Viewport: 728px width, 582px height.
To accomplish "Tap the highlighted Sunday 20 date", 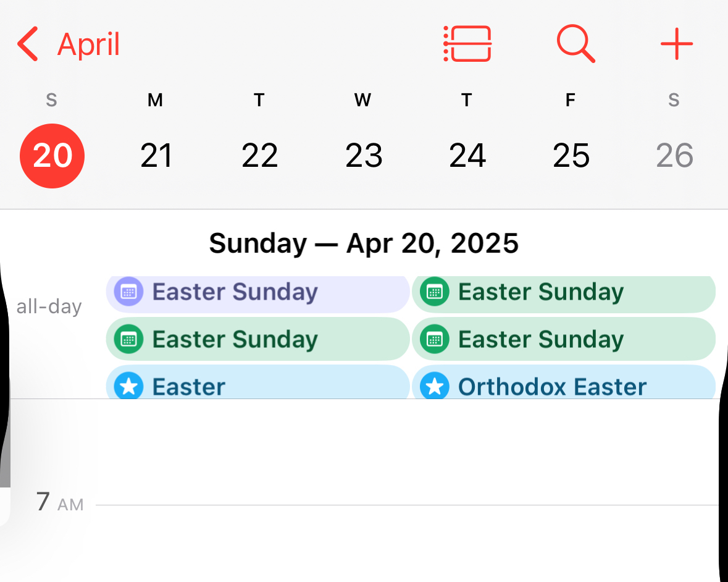I will [52, 156].
